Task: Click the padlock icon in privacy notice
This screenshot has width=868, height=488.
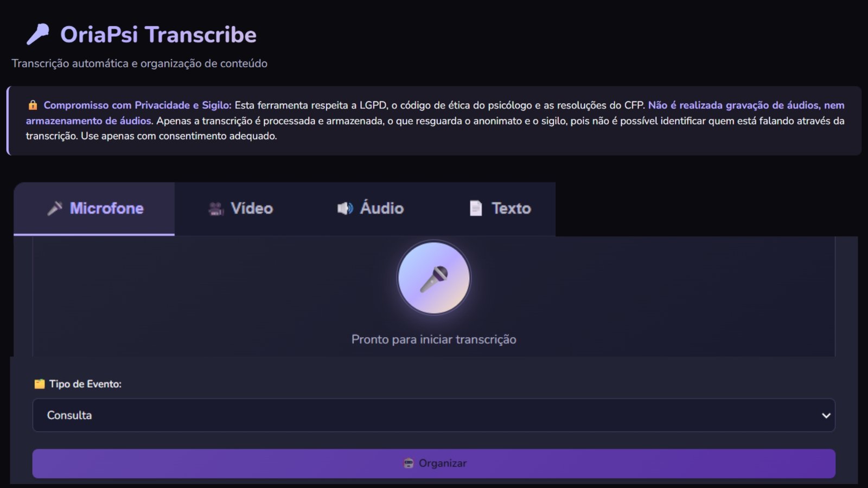Action: (33, 105)
